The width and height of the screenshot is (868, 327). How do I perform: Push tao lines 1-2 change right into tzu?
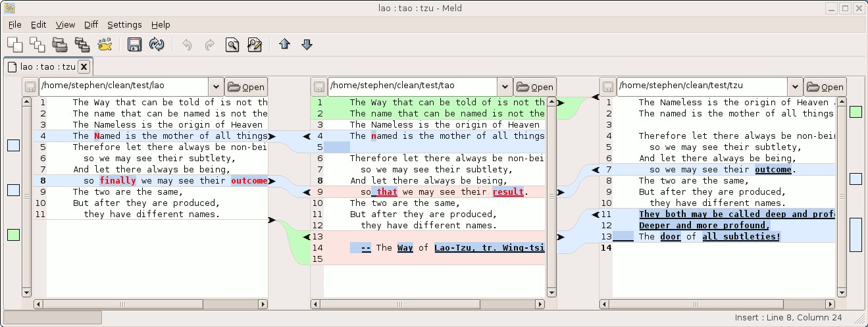(x=560, y=103)
